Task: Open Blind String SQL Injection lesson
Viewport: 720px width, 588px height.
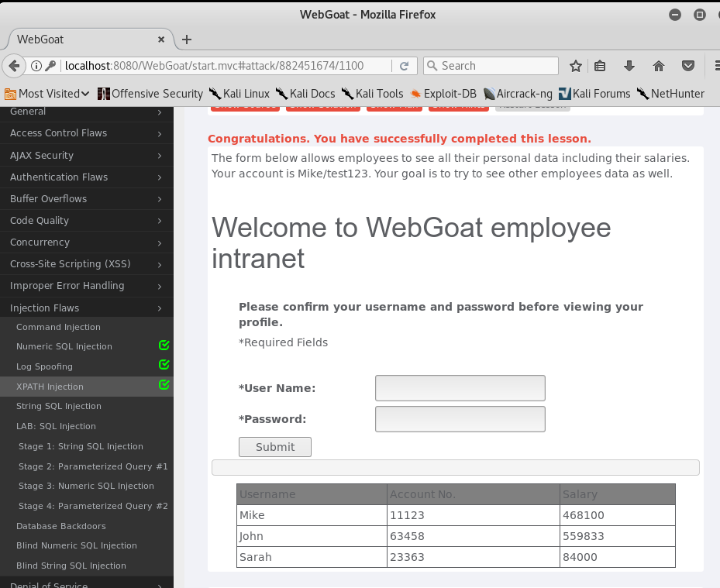Action: (71, 566)
